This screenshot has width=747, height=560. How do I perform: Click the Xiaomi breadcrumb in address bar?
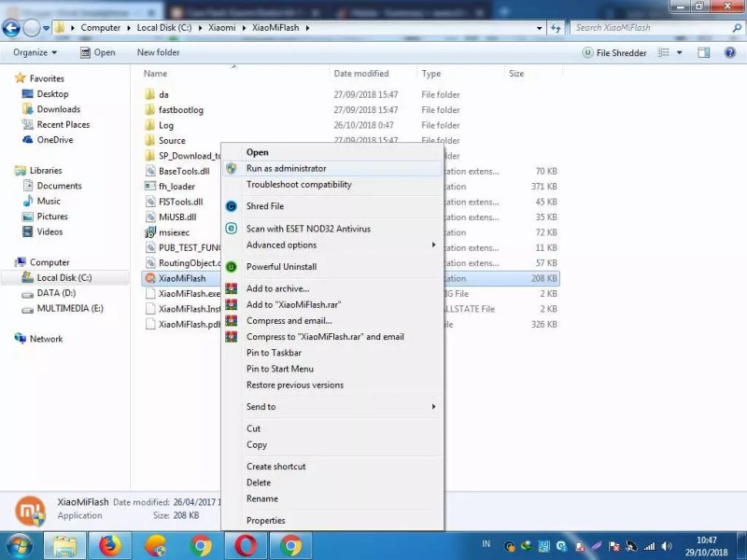(221, 28)
